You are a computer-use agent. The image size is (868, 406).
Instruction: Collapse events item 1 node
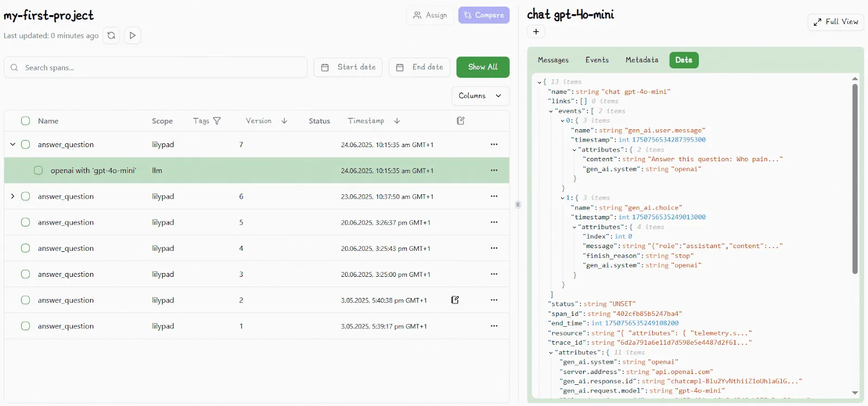[x=562, y=198]
